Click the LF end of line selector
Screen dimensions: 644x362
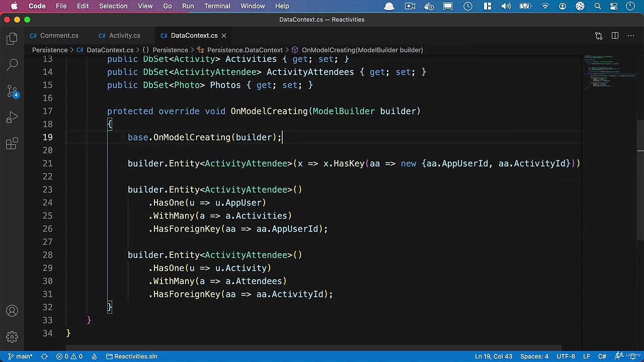click(x=587, y=356)
